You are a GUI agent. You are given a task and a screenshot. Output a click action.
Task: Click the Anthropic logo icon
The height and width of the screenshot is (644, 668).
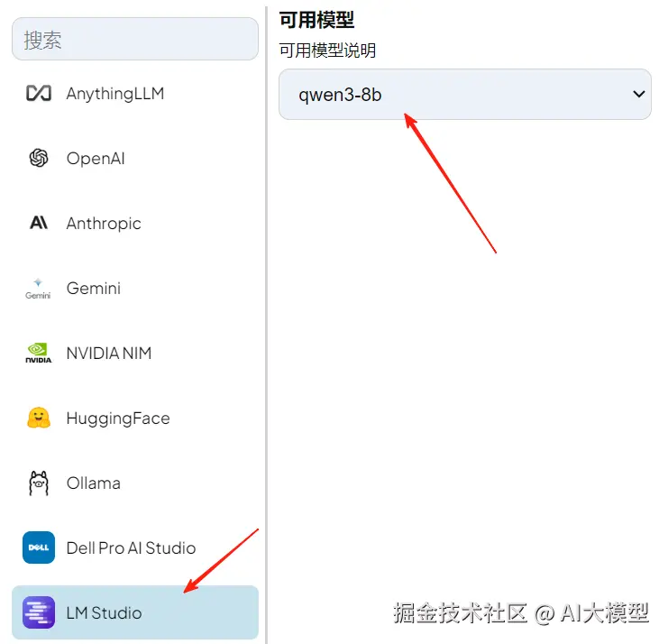point(39,223)
